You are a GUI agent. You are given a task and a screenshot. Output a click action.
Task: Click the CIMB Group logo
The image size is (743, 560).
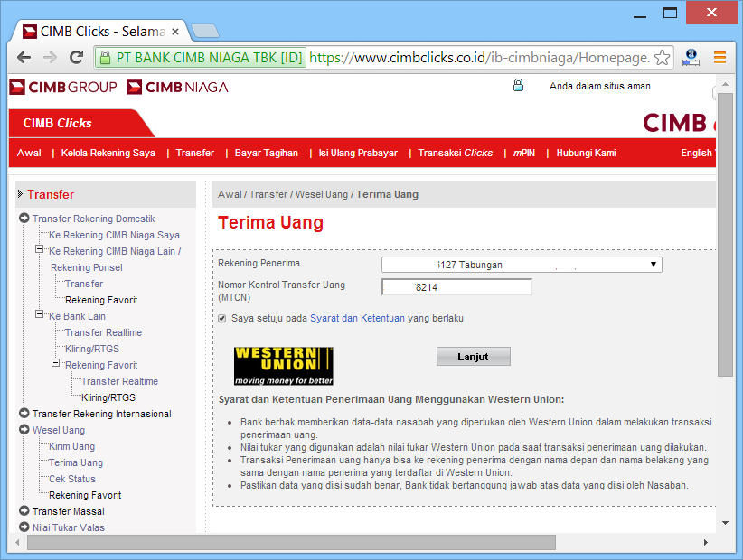pos(63,87)
